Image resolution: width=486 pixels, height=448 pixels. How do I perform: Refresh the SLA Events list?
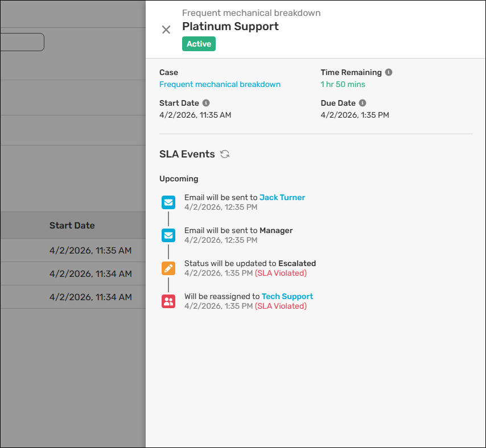click(x=225, y=154)
